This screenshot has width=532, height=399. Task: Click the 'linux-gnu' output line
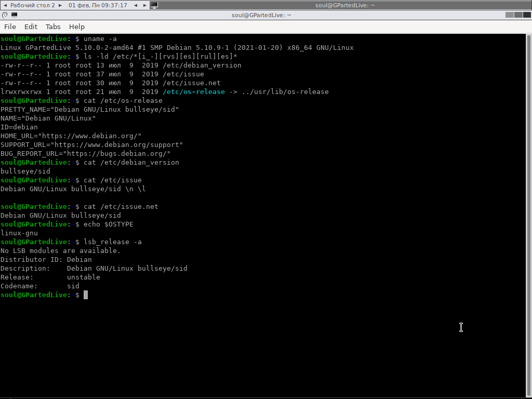19,233
